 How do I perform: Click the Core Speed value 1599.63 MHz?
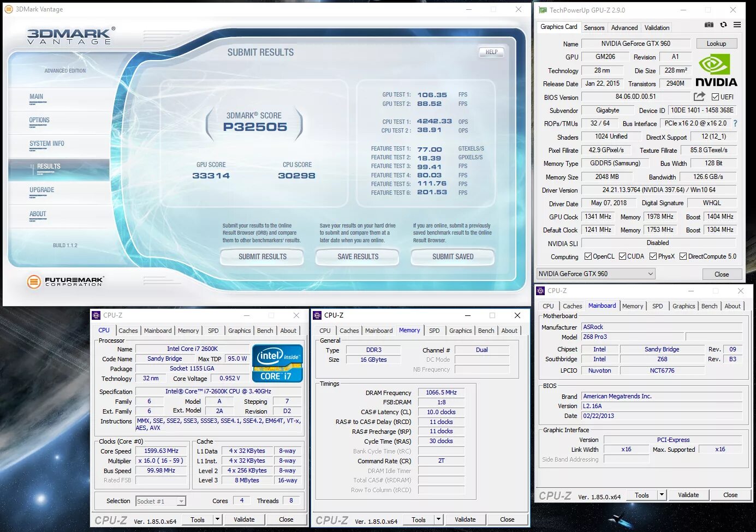click(162, 451)
